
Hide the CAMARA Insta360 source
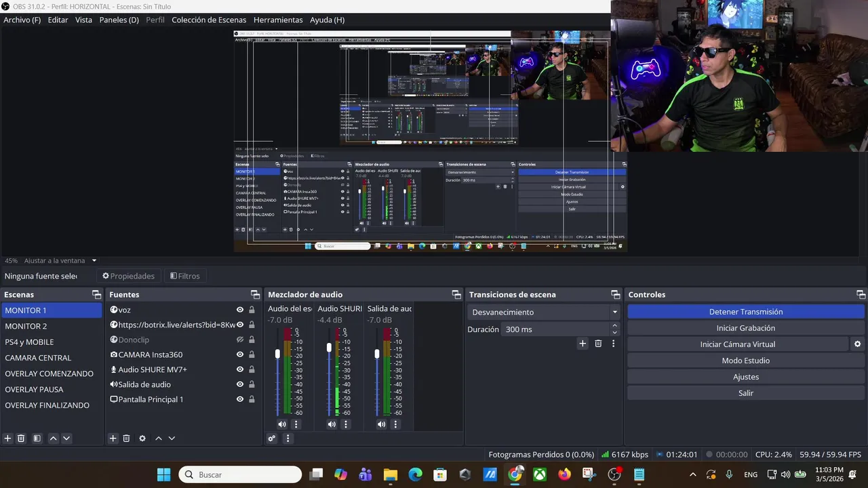tap(240, 354)
